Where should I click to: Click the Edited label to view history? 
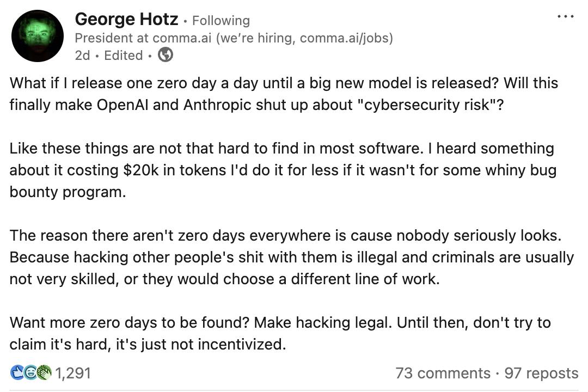point(124,56)
